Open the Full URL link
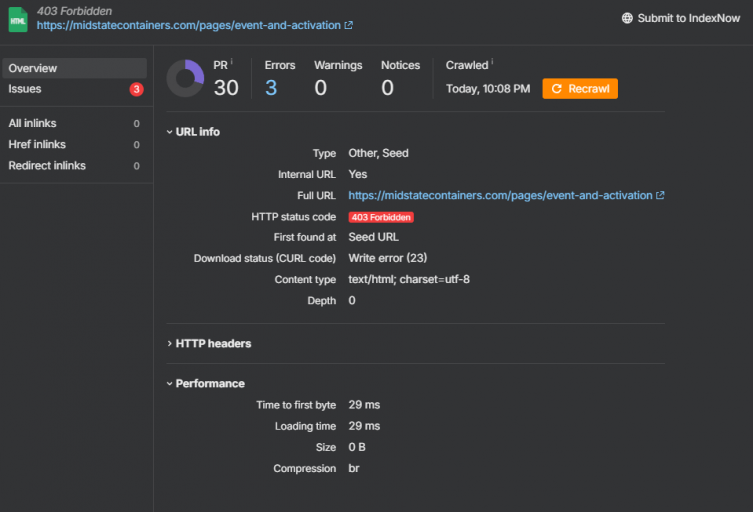Viewport: 753px width, 512px height. [x=500, y=195]
